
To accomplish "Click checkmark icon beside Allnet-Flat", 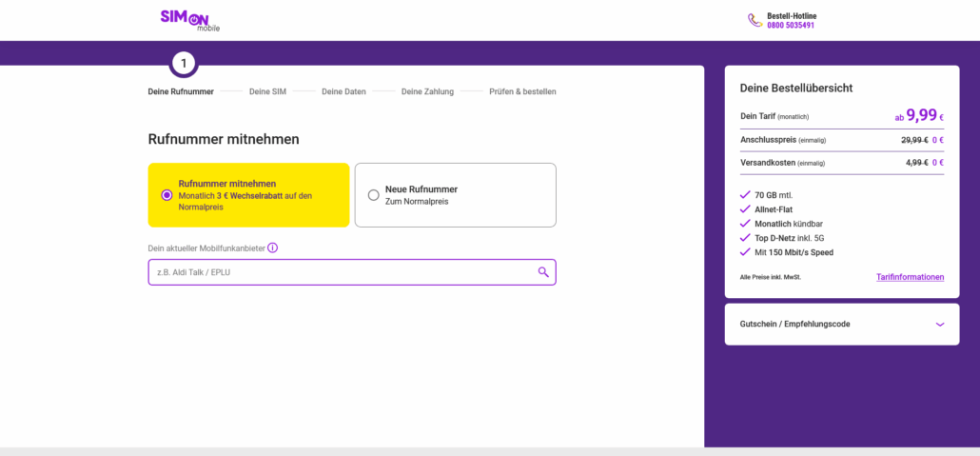I will click(x=744, y=209).
